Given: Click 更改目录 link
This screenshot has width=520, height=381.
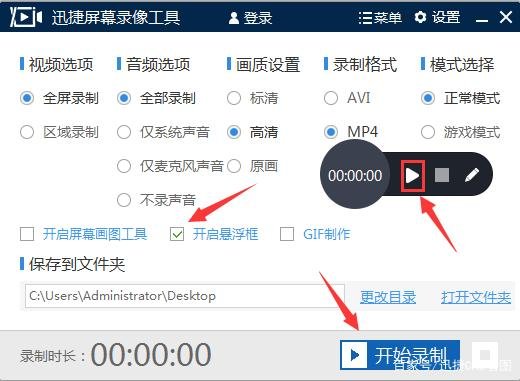Looking at the screenshot, I should point(388,297).
